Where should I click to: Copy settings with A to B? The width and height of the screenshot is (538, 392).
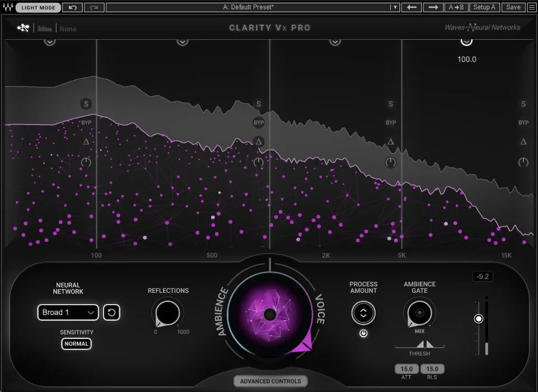tap(456, 7)
